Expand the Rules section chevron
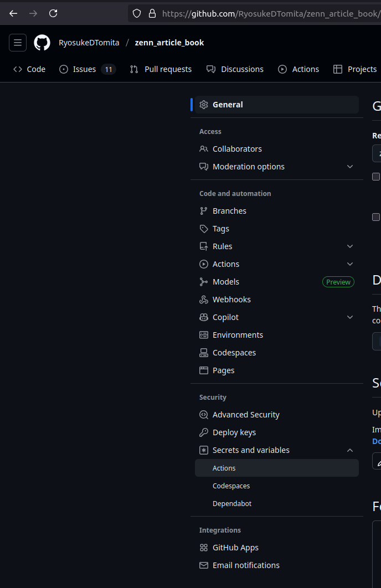The image size is (381, 588). click(x=350, y=246)
